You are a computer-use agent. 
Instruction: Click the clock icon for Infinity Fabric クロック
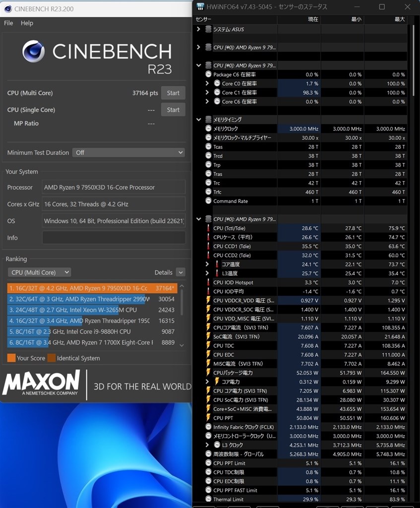pos(209,427)
